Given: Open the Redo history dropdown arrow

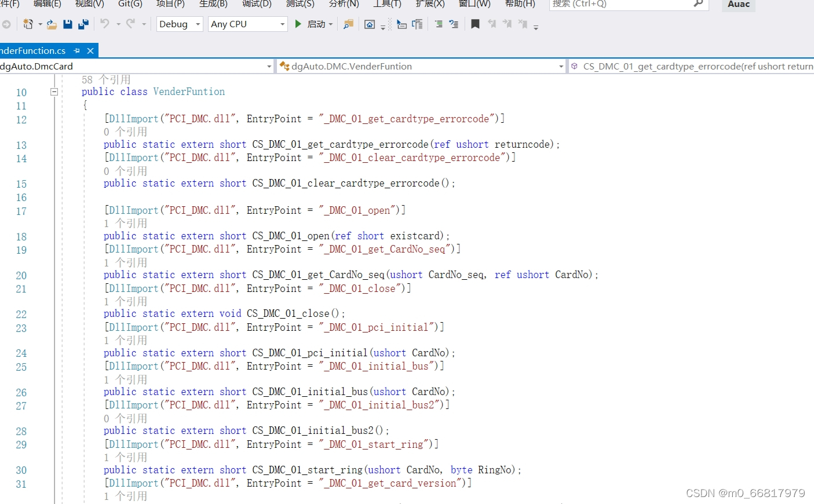Looking at the screenshot, I should click(144, 24).
